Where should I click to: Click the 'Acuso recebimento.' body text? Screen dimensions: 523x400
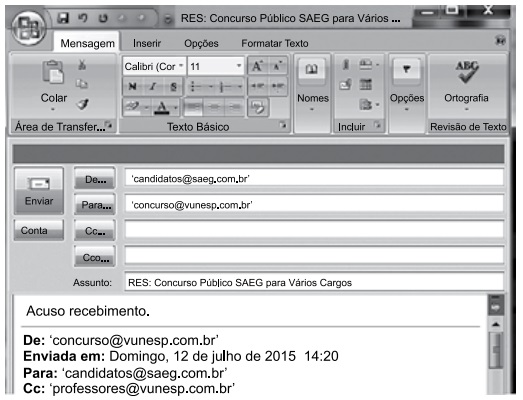88,311
